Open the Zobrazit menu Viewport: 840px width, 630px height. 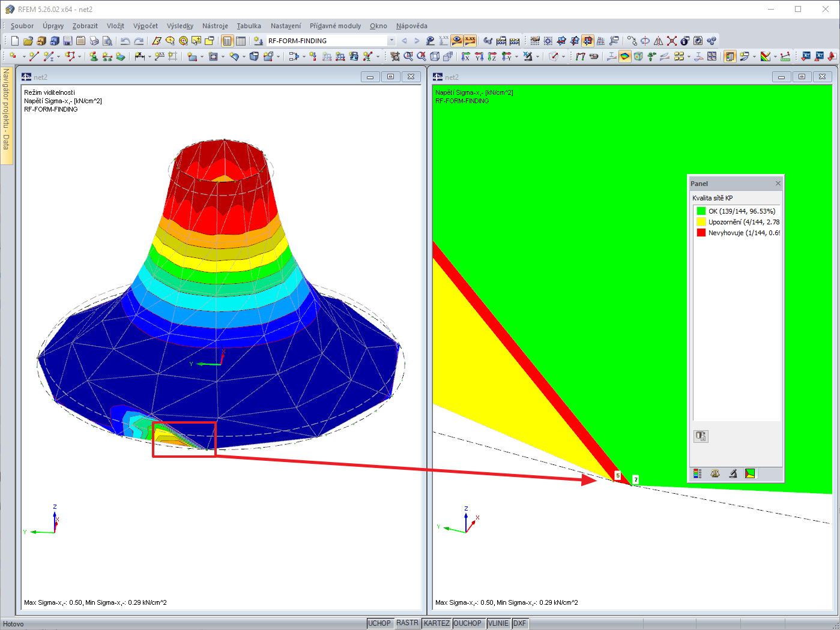(x=85, y=26)
